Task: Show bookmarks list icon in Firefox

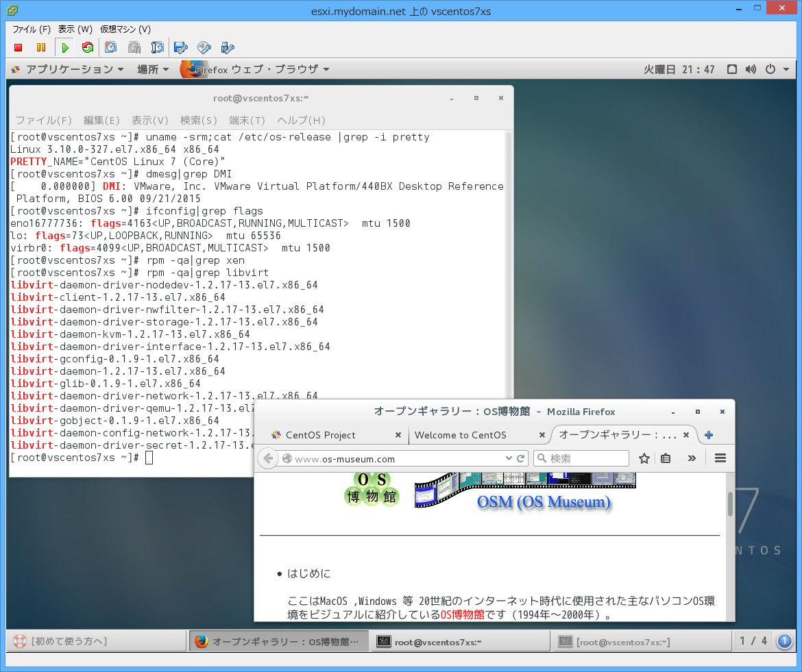Action: click(666, 458)
